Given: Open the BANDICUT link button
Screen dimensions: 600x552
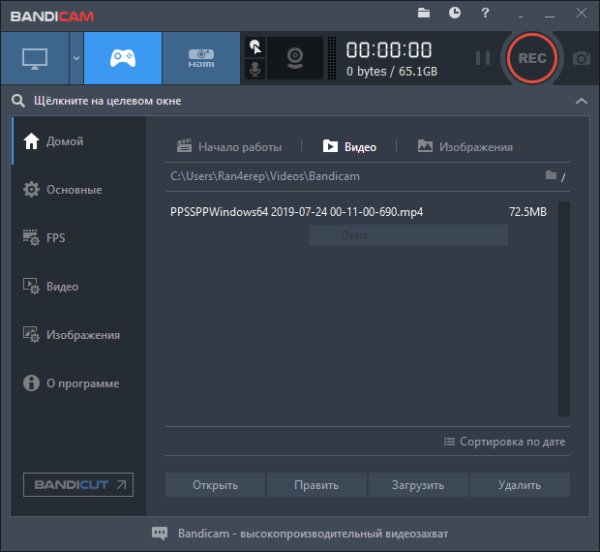Looking at the screenshot, I should click(x=78, y=485).
